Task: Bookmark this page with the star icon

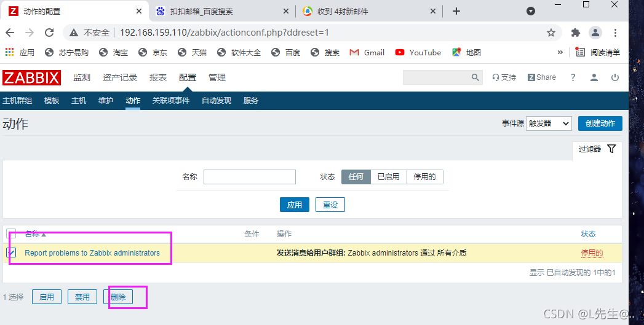Action: (x=551, y=33)
